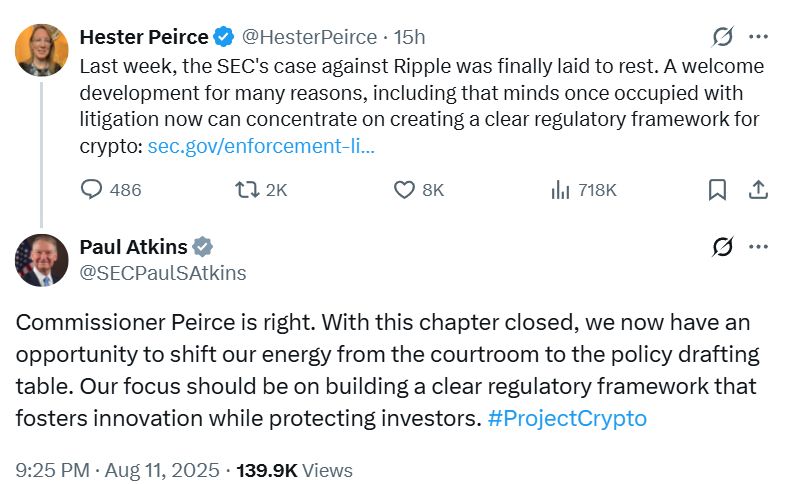Open Hester Peirce's profile picture
The width and height of the screenshot is (786, 484).
(x=41, y=50)
